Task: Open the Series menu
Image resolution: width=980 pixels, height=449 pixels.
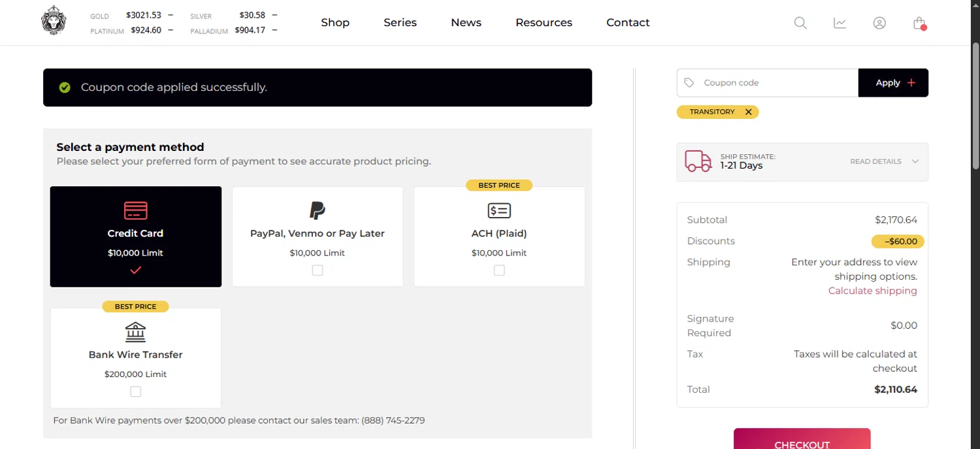Action: (x=400, y=22)
